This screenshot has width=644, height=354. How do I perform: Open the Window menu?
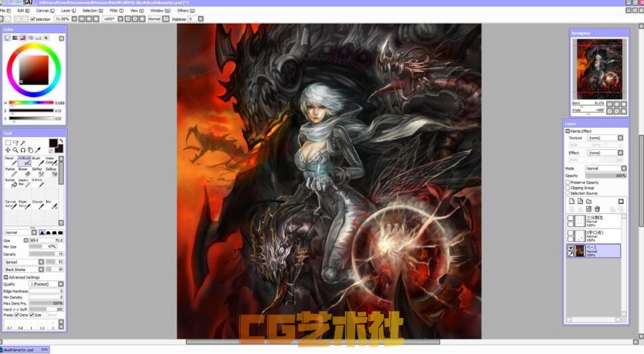[160, 11]
